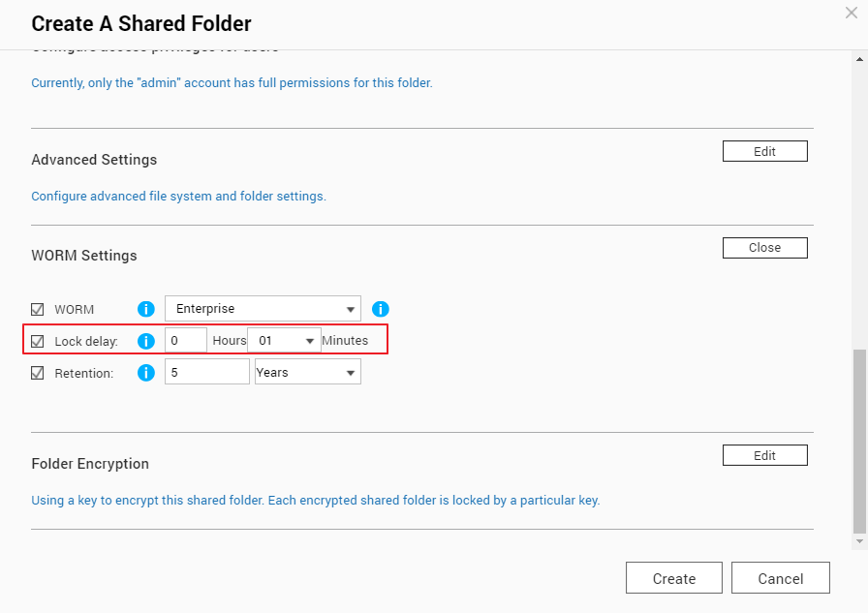Click the Create button
This screenshot has height=613, width=868.
click(673, 578)
